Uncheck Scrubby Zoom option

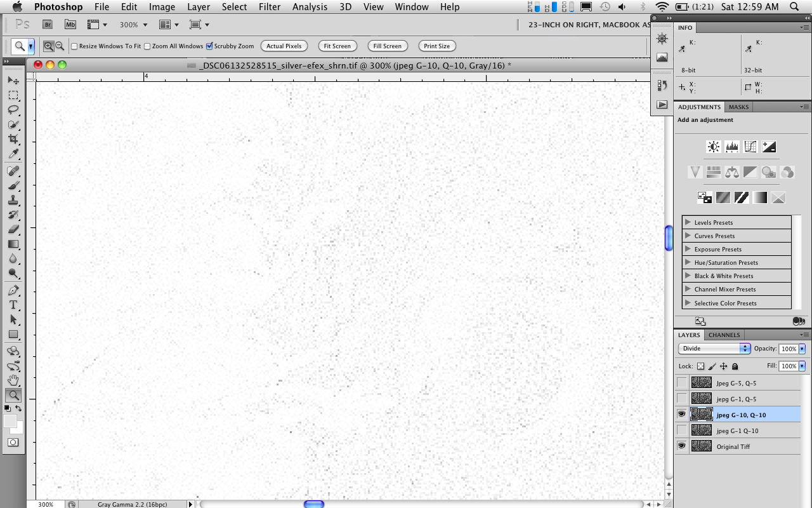(x=209, y=46)
